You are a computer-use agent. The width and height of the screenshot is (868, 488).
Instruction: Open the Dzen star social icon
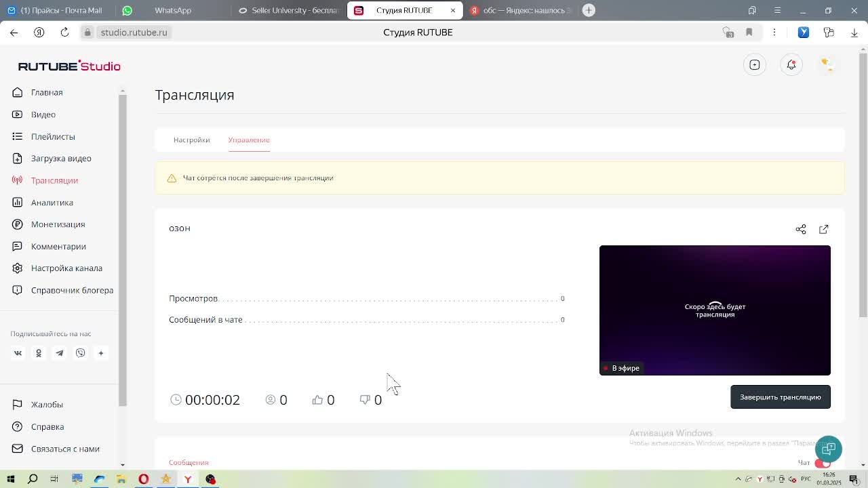pyautogui.click(x=101, y=353)
